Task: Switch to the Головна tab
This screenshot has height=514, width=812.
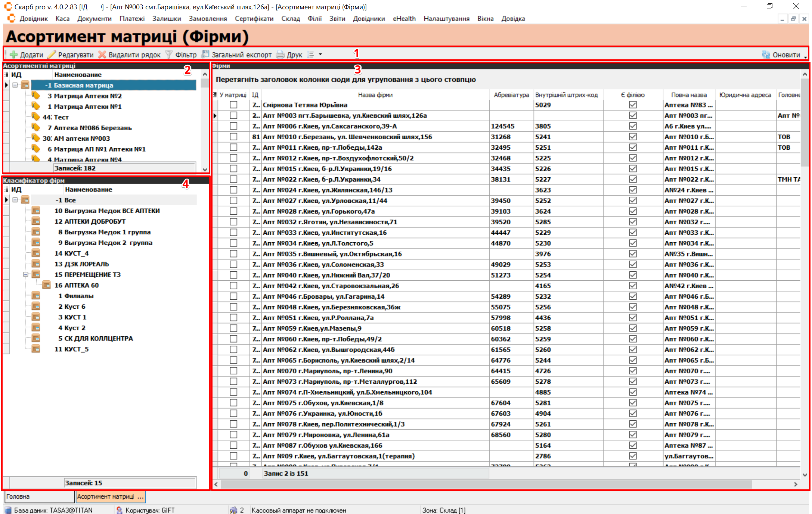Action: pos(38,496)
